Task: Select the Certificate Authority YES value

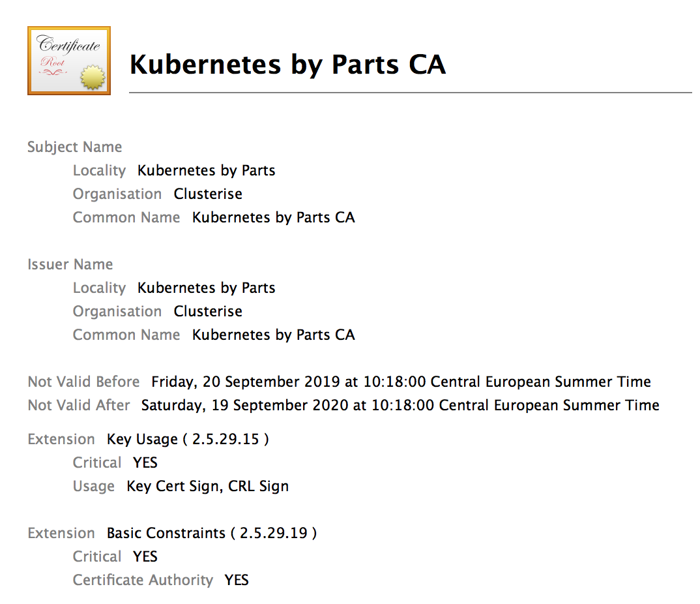Action: click(237, 580)
